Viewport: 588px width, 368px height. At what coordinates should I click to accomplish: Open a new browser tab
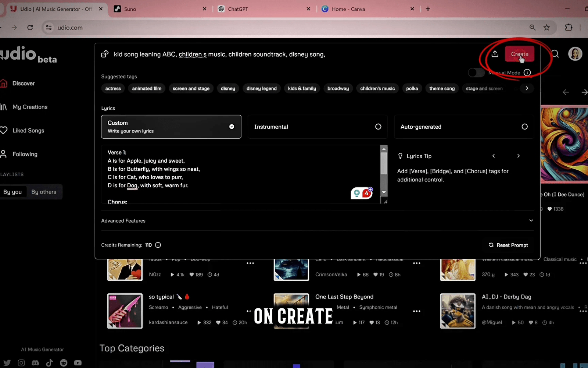[428, 9]
